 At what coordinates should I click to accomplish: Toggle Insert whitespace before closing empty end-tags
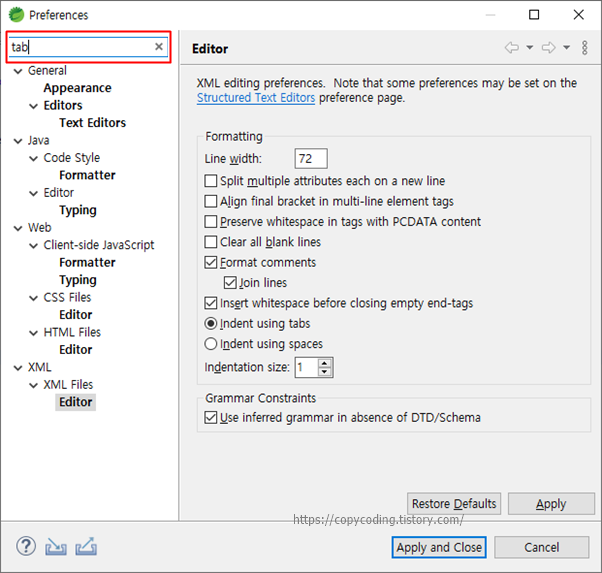point(211,303)
